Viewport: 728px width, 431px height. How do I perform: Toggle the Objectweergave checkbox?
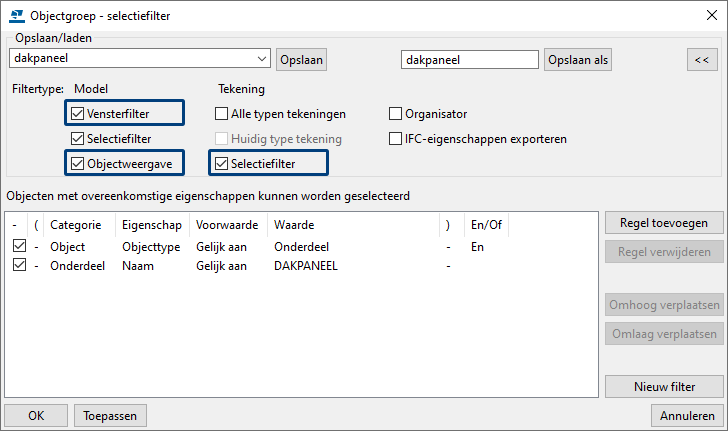(78, 163)
